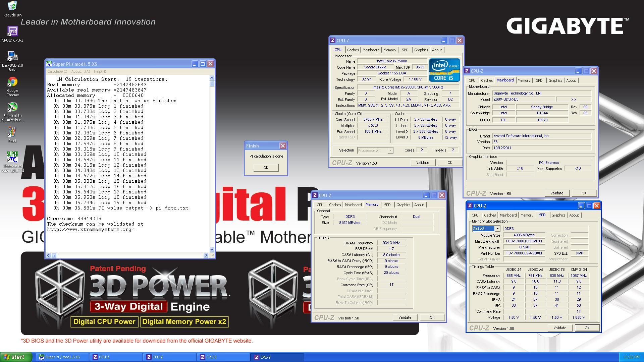
Task: Open About menu in Super PI
Action: pos(80,71)
